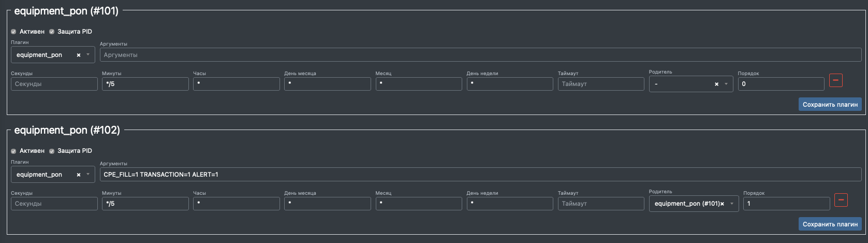This screenshot has height=243, width=868.
Task: Click the Секунды field in plugin #101
Action: pos(54,84)
